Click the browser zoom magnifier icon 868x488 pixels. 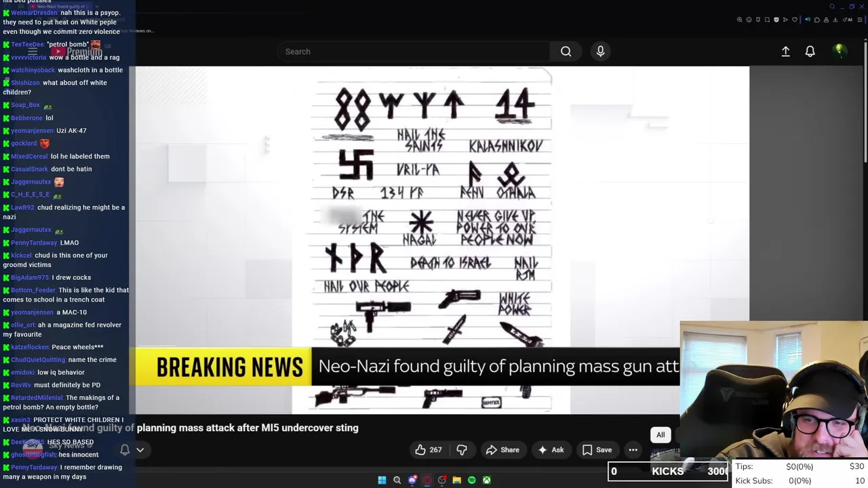pos(740,20)
